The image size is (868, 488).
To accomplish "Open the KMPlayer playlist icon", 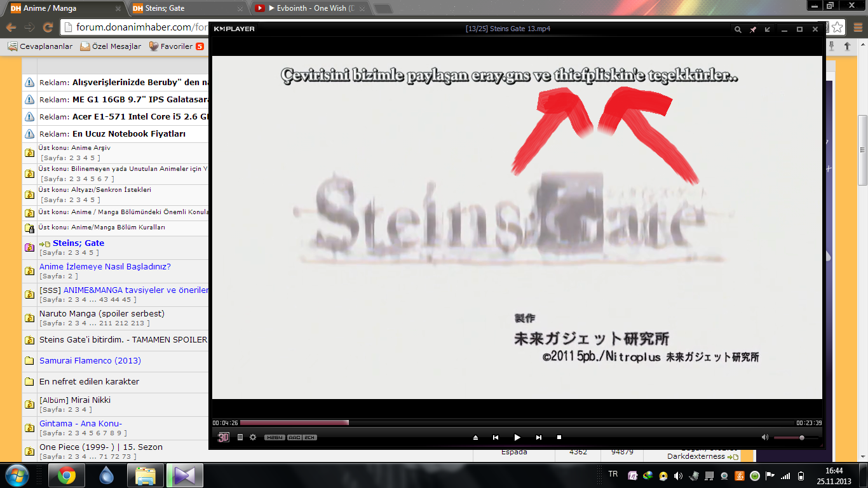I will point(240,437).
